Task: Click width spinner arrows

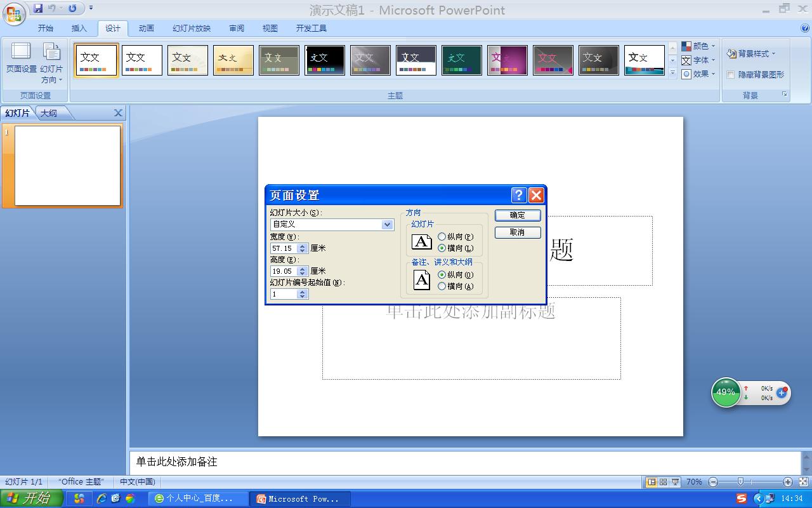Action: pos(303,248)
